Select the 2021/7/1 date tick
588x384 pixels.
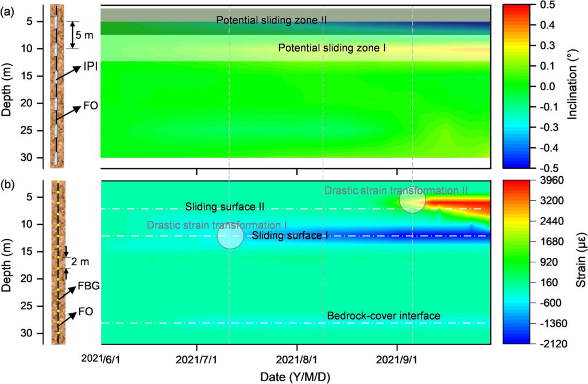[197, 359]
